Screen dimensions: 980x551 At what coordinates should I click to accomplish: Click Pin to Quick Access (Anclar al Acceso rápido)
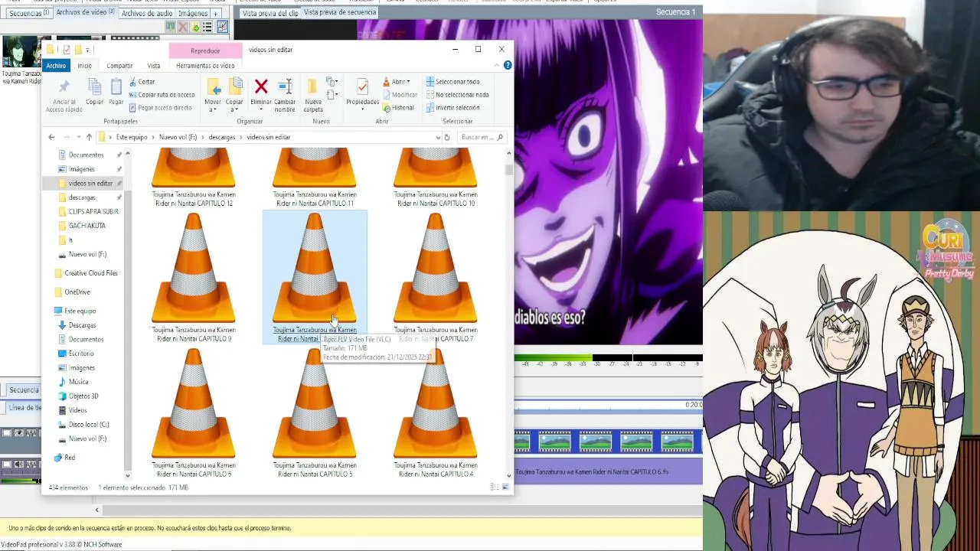[x=64, y=96]
